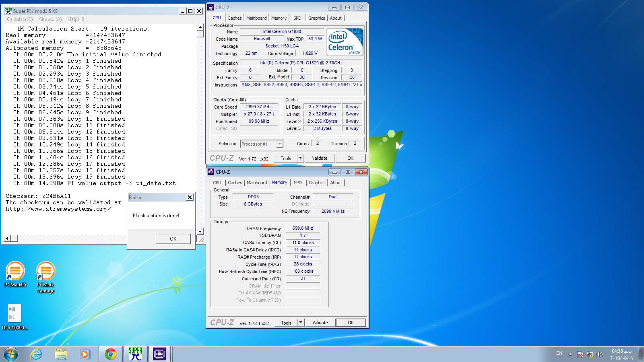The width and height of the screenshot is (644, 362).
Task: Click Tools button in upper CPU-Z
Action: point(286,158)
